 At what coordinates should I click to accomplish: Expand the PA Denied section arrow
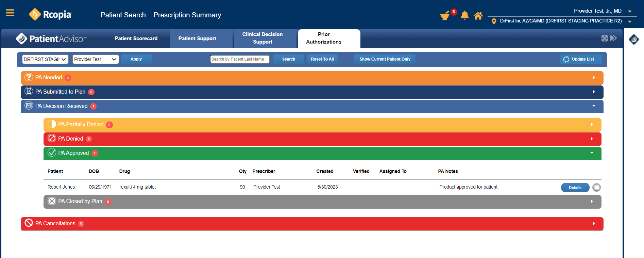[592, 139]
